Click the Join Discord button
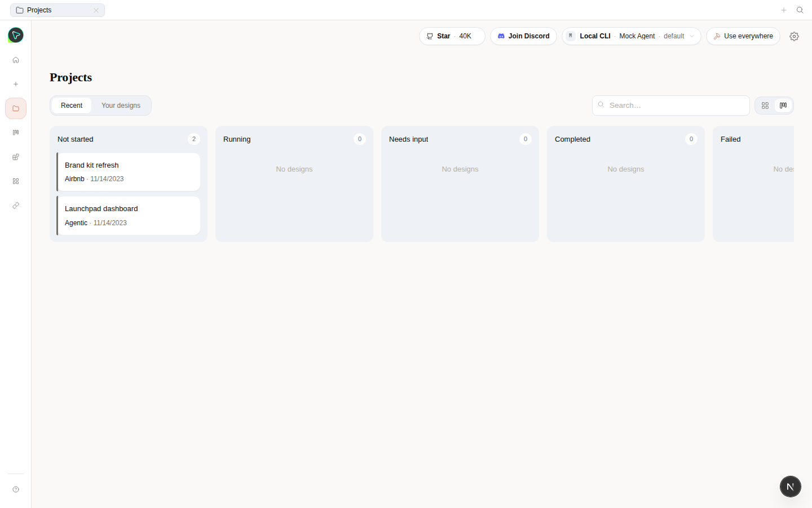 (x=523, y=36)
